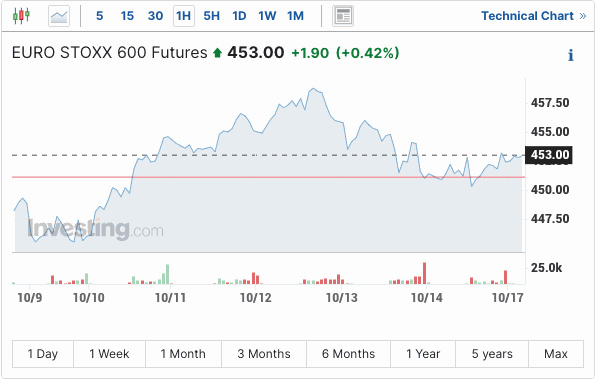Click the 10/17 date label
This screenshot has height=379, width=595.
pos(508,298)
